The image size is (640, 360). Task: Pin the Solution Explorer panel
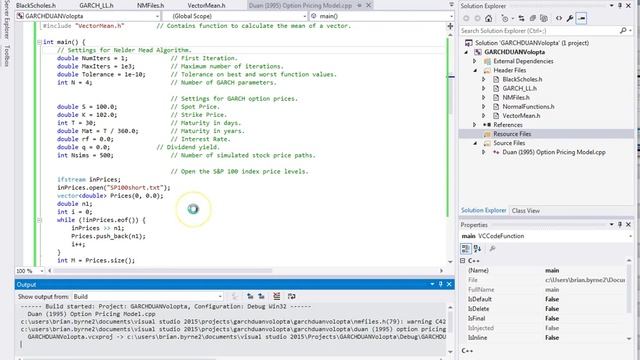click(620, 6)
